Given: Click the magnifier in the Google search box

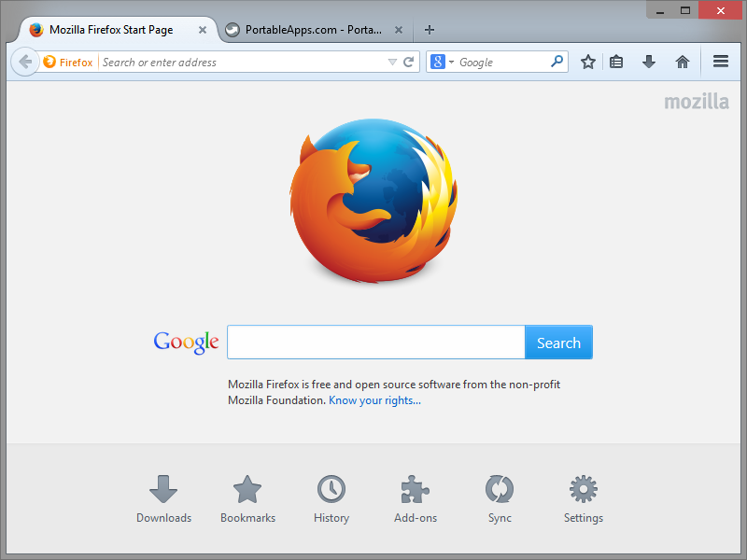Looking at the screenshot, I should [557, 62].
